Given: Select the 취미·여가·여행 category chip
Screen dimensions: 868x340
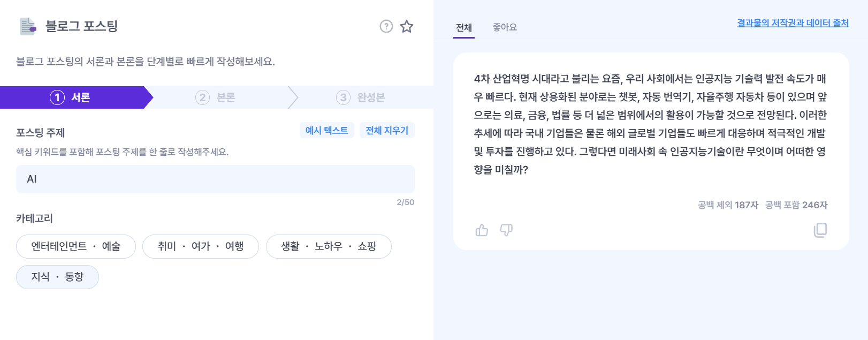Looking at the screenshot, I should coord(200,246).
